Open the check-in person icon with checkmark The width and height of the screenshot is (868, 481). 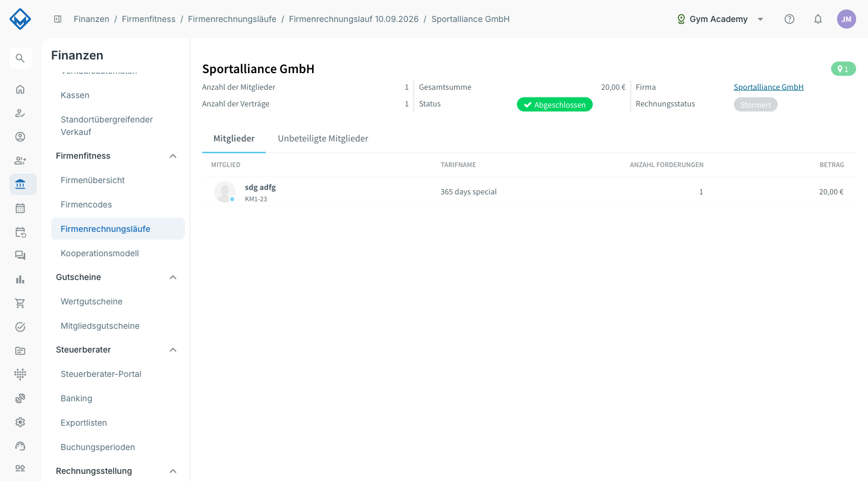click(20, 113)
